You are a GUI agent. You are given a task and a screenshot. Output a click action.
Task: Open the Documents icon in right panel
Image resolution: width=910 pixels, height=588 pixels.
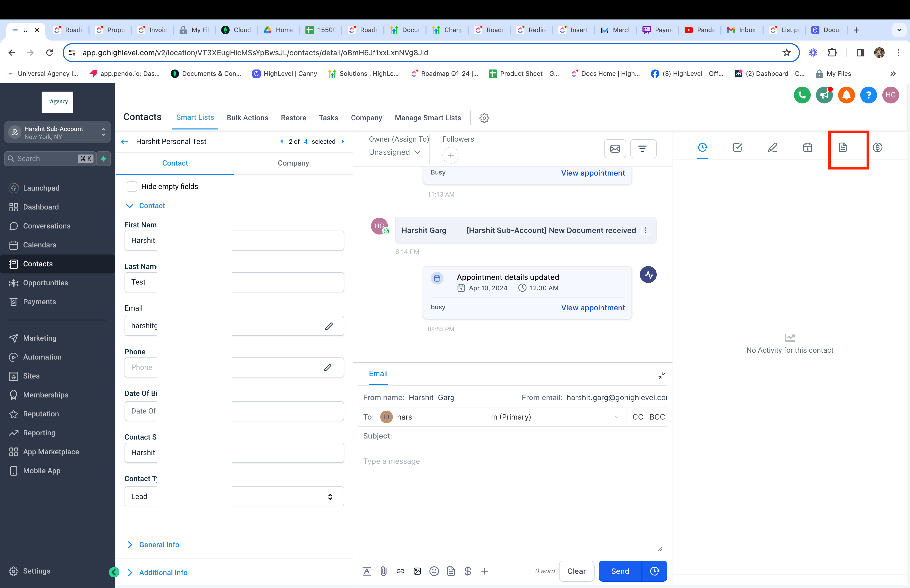click(x=842, y=147)
